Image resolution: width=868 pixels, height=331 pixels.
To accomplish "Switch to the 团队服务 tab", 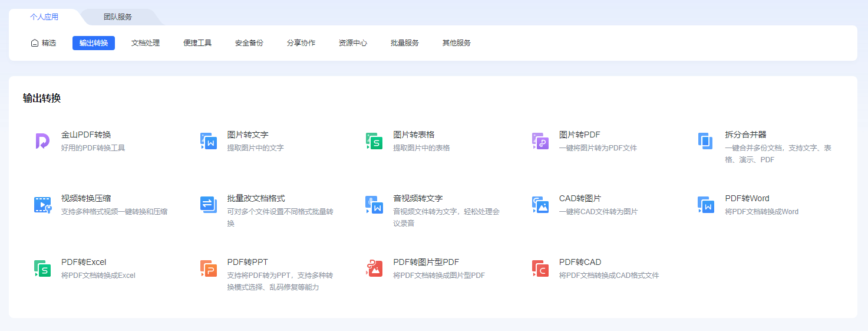I will [118, 17].
